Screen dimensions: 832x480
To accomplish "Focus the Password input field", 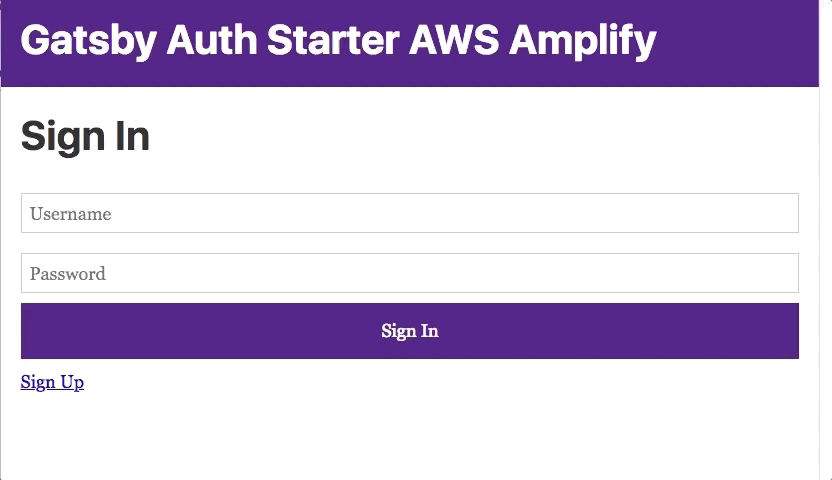I will click(x=410, y=273).
